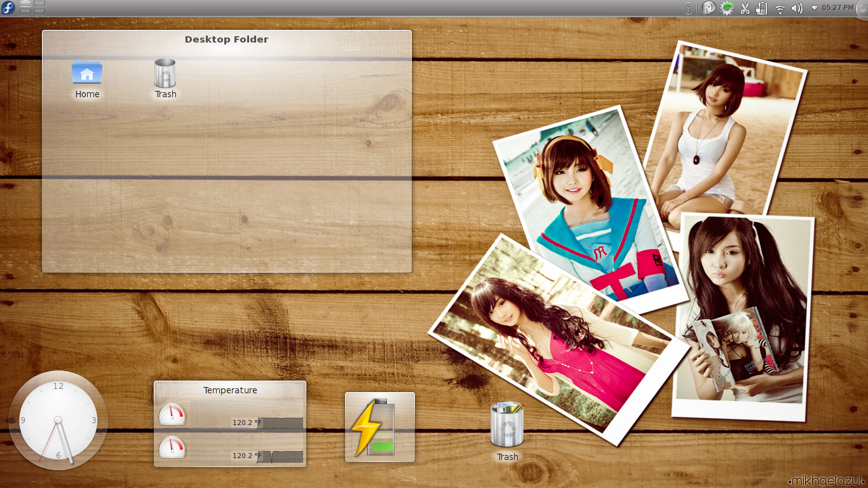Open the speech-bubble tray icon
This screenshot has width=868, height=488.
tap(709, 8)
